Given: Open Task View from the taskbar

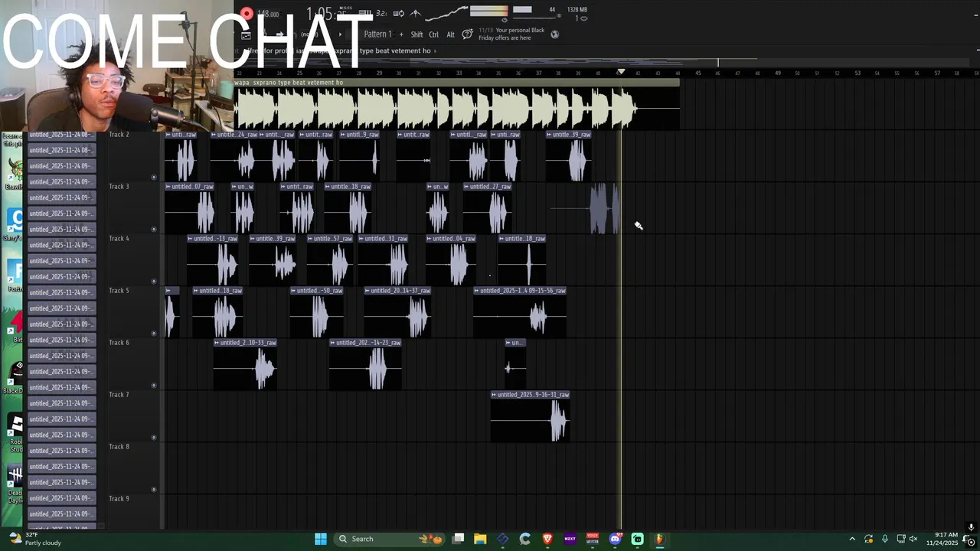Looking at the screenshot, I should point(458,539).
